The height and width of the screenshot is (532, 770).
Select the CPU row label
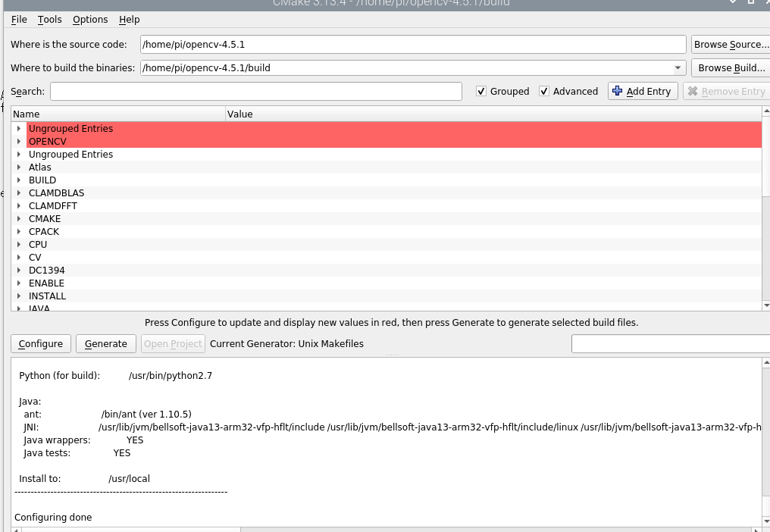[x=38, y=244]
